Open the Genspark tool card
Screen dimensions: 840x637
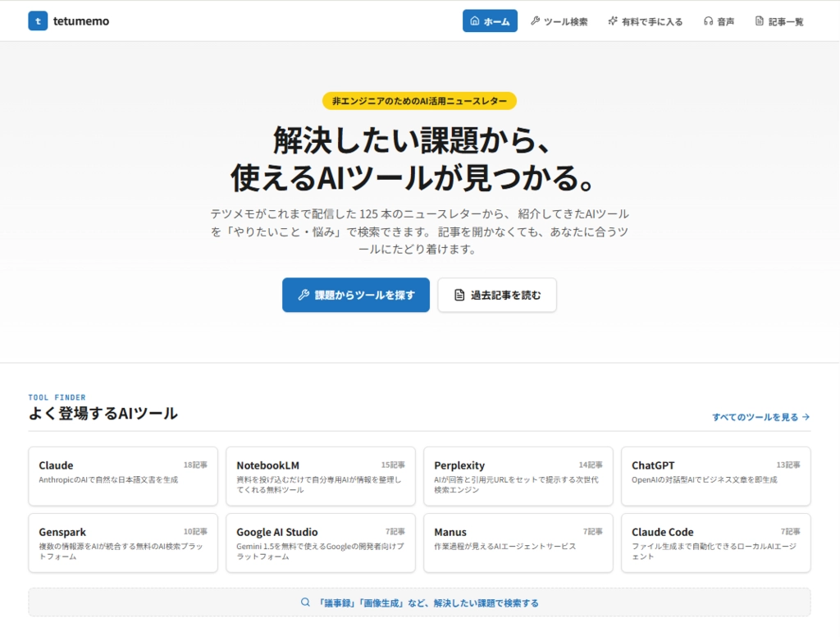click(123, 543)
